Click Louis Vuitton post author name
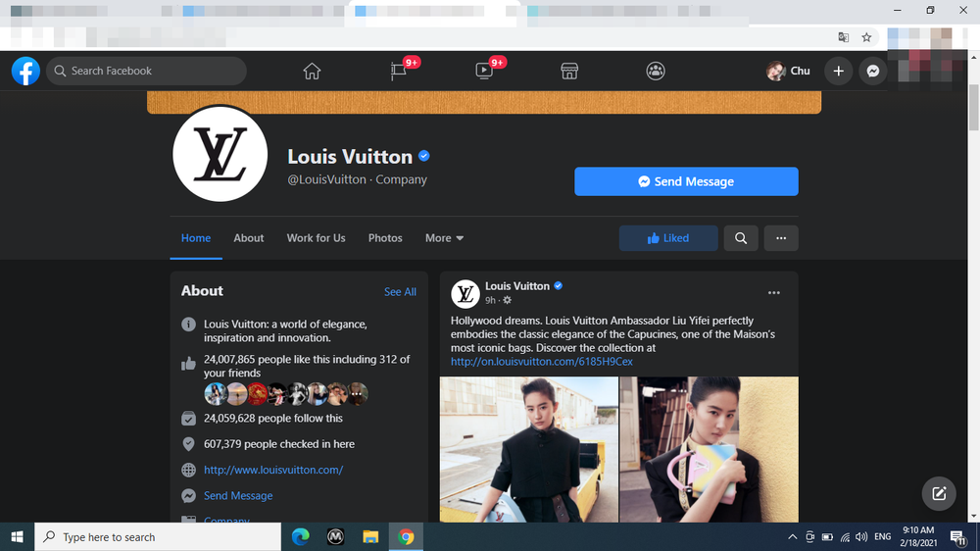Viewport: 980px width, 551px height. pyautogui.click(x=516, y=286)
